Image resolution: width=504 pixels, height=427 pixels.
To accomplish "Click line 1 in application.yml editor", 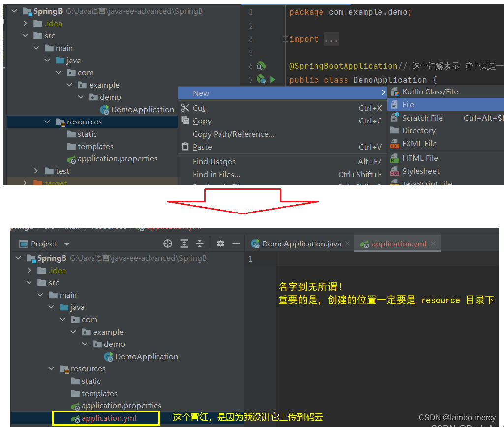I will 387,259.
